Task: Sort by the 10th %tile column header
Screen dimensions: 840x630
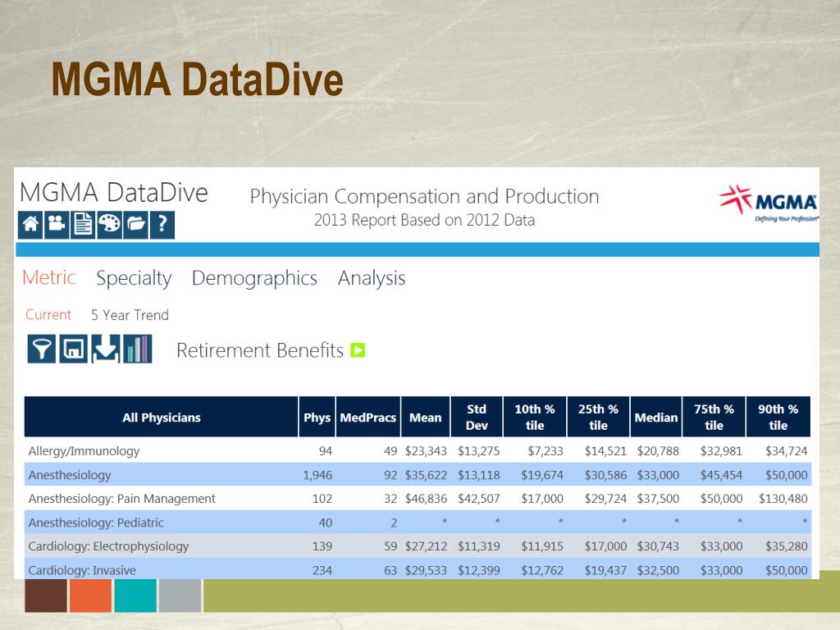Action: coord(535,417)
